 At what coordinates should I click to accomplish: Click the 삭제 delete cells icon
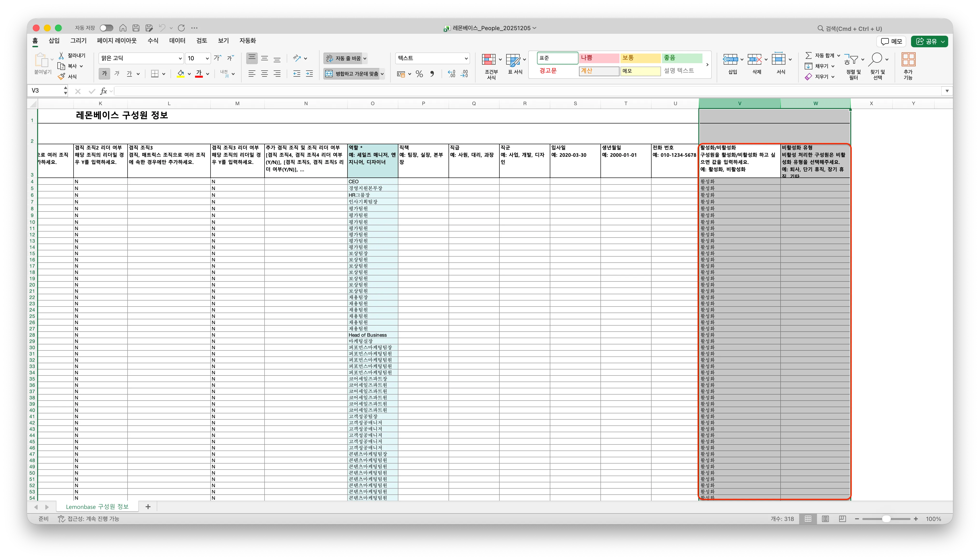tap(754, 60)
